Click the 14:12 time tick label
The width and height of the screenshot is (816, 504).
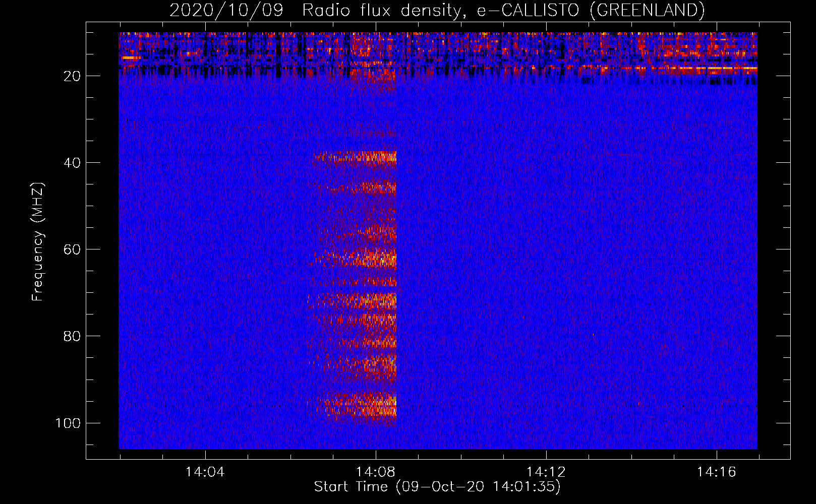click(546, 472)
